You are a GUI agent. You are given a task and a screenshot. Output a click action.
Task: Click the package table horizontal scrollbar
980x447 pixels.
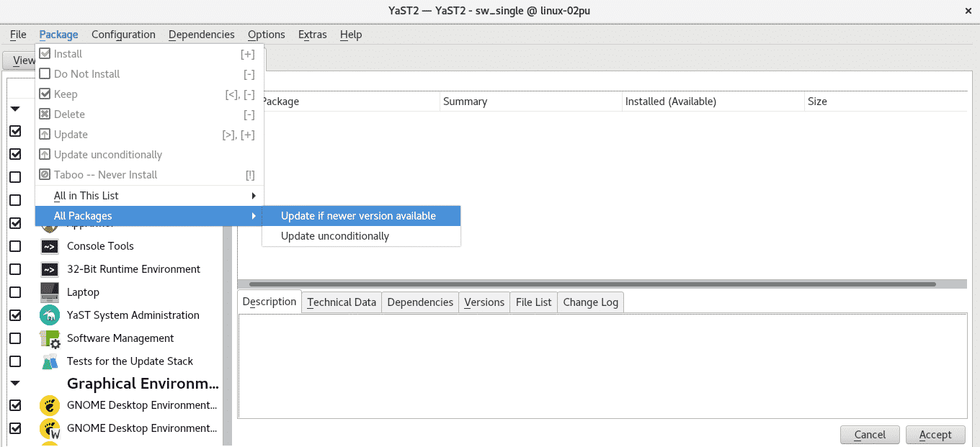[592, 284]
